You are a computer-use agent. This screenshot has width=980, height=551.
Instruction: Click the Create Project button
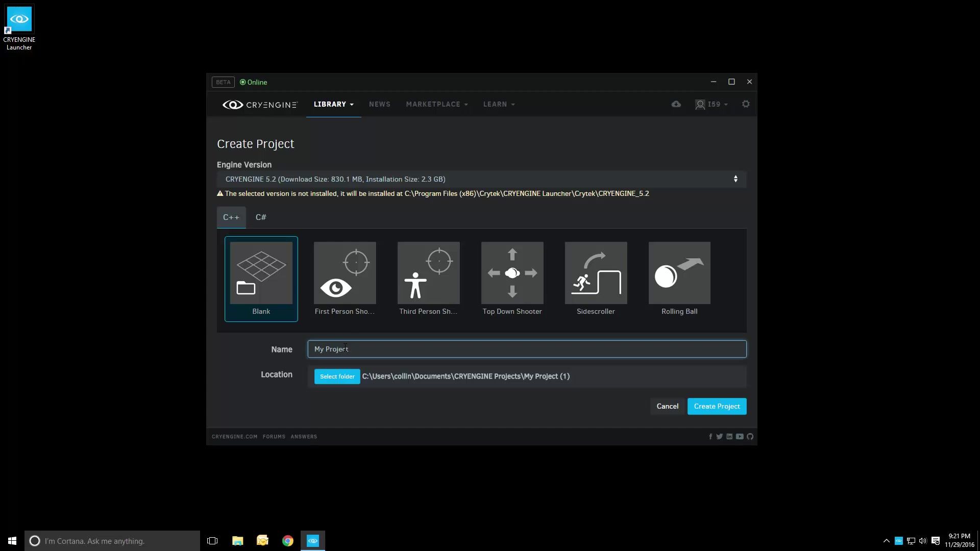click(x=717, y=406)
